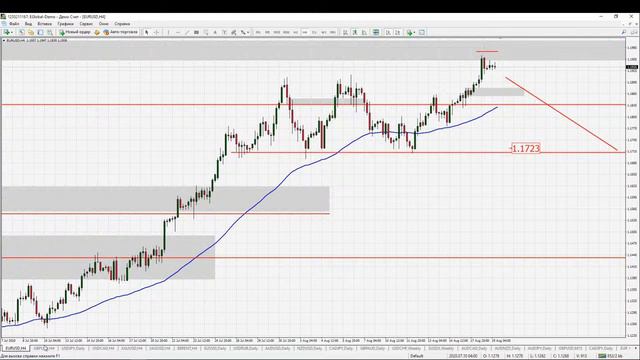Open the NZDUSD,Daily chart tab

(x=309, y=349)
